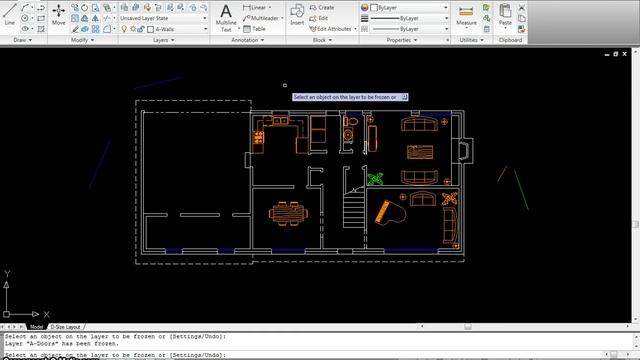The height and width of the screenshot is (360, 640).
Task: Select the Circle tool in Draw panel
Action: pos(25,18)
